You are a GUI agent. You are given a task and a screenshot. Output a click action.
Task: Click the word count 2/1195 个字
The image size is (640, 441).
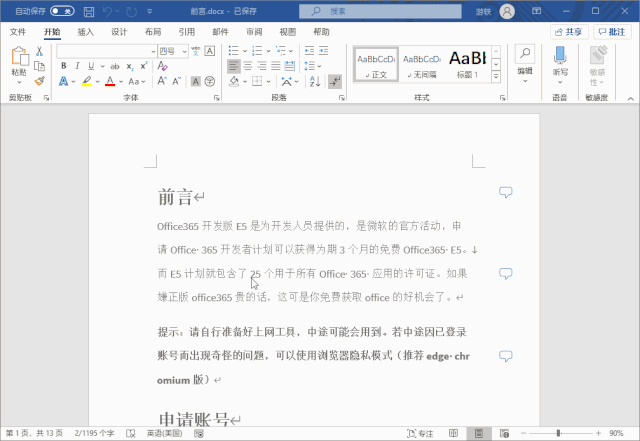94,433
